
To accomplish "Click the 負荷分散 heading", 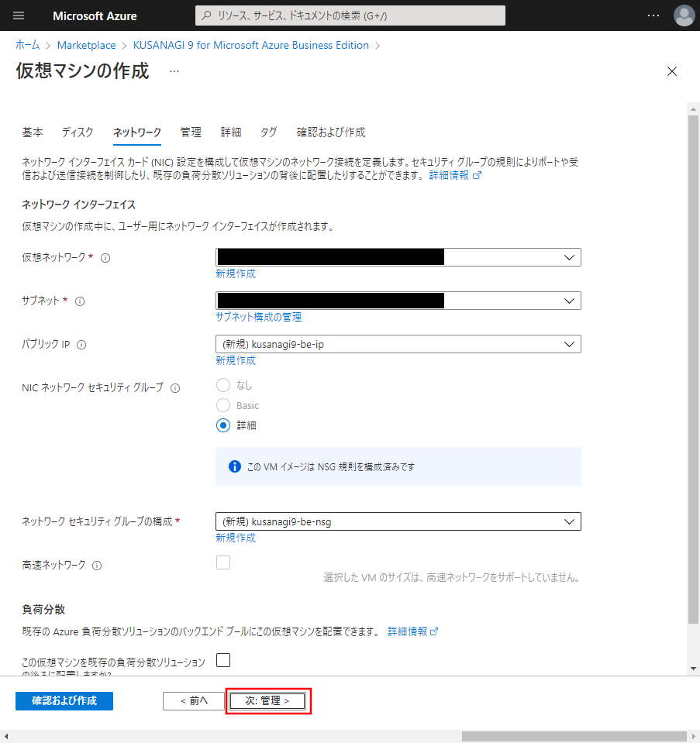I will point(43,610).
